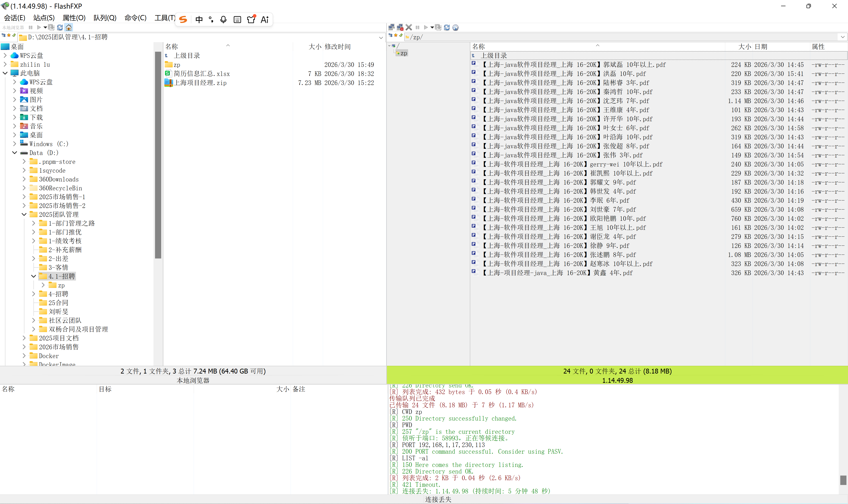Toggle Chinese/English input mode 中 icon
The image size is (848, 504).
(199, 19)
